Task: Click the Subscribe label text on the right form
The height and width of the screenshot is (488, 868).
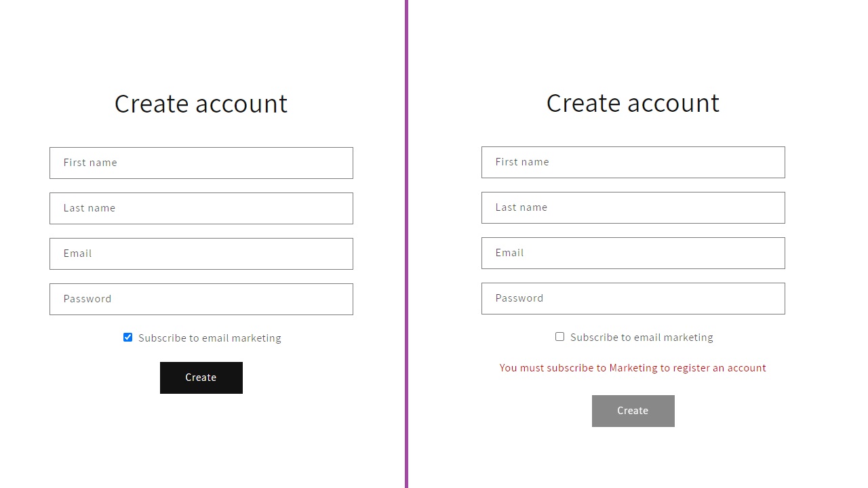Action: [642, 337]
